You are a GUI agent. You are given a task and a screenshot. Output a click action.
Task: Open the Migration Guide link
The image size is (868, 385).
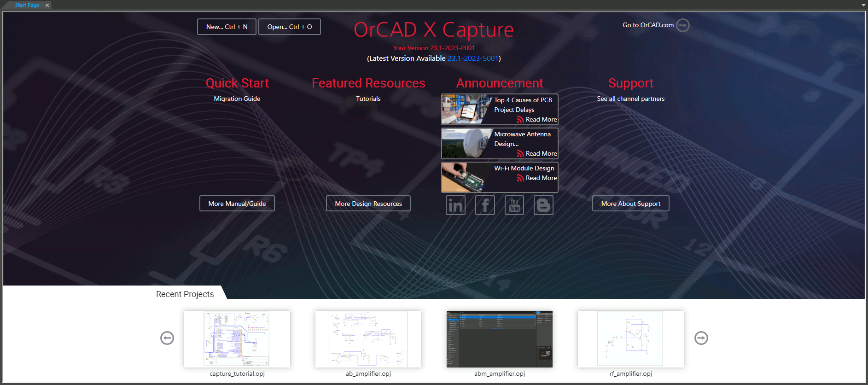tap(237, 99)
